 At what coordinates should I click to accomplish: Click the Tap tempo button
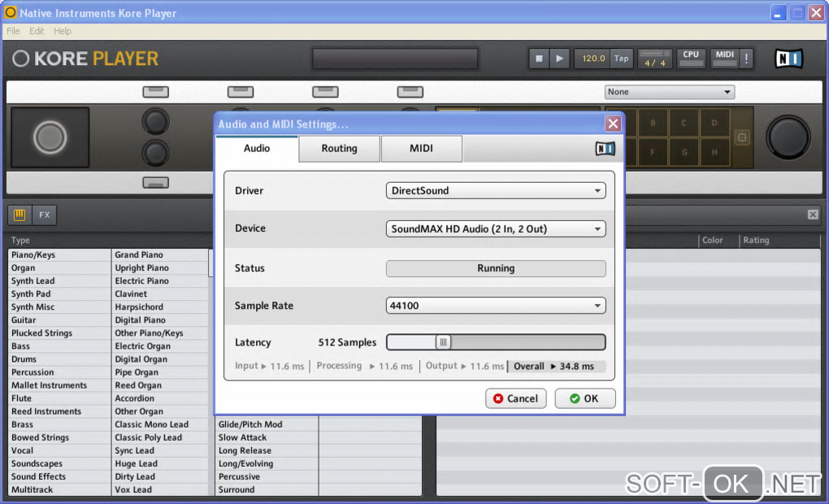tap(621, 59)
